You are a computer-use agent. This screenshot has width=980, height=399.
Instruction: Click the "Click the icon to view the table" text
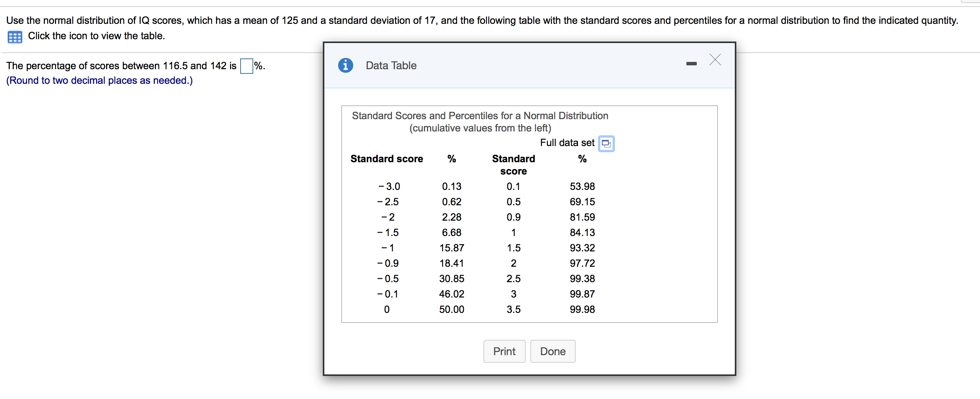[x=96, y=36]
